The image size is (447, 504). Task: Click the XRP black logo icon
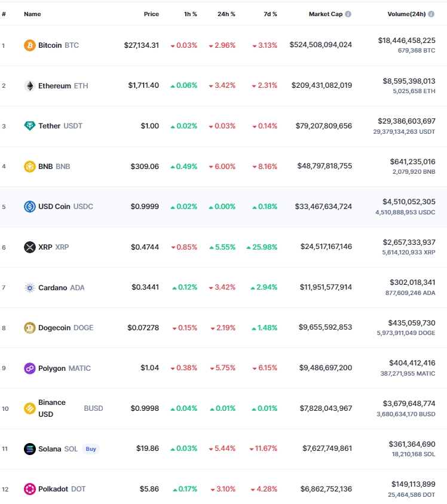tap(30, 247)
